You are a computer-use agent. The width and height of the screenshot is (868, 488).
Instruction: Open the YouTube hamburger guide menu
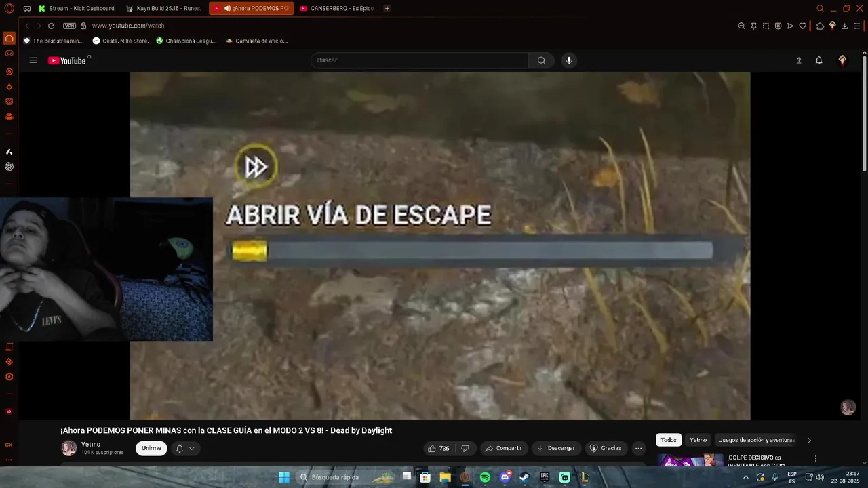[x=33, y=60]
